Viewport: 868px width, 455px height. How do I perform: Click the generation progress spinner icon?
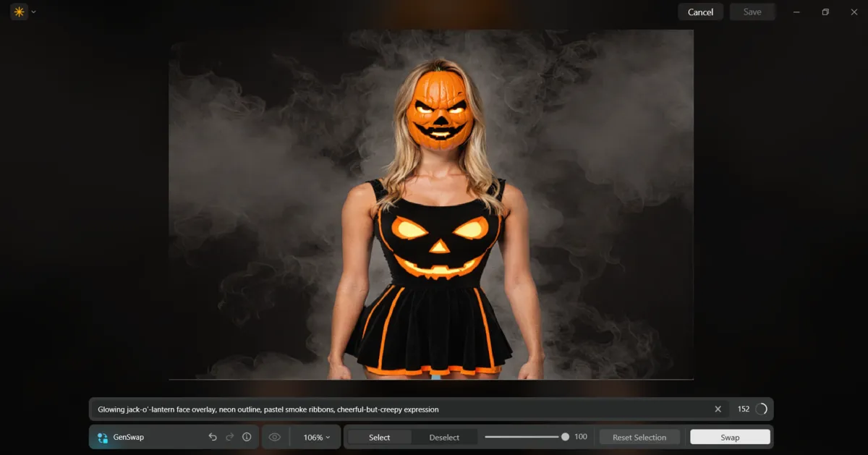pos(762,409)
